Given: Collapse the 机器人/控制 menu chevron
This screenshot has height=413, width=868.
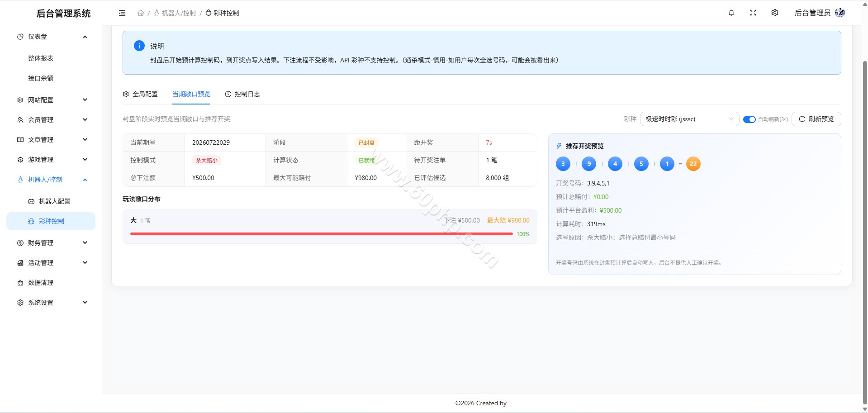Looking at the screenshot, I should click(85, 180).
